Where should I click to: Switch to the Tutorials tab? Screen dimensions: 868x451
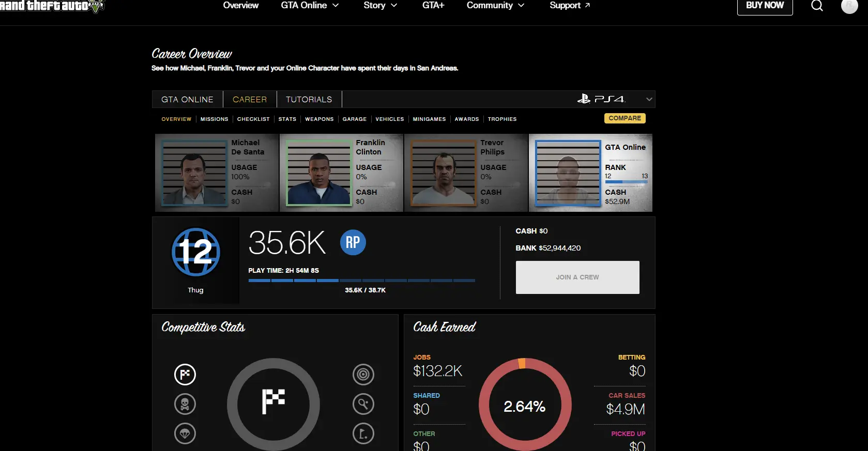point(309,99)
